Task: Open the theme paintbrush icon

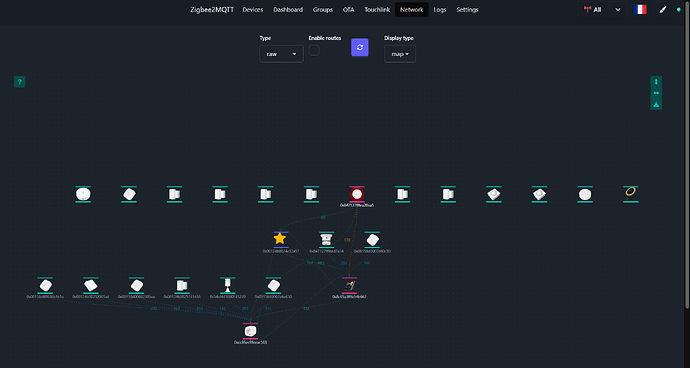Action: pyautogui.click(x=663, y=10)
